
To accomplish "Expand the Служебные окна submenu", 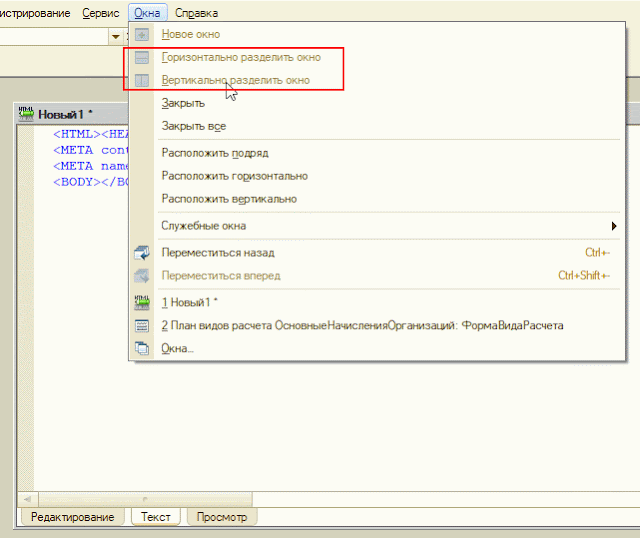I will [377, 226].
